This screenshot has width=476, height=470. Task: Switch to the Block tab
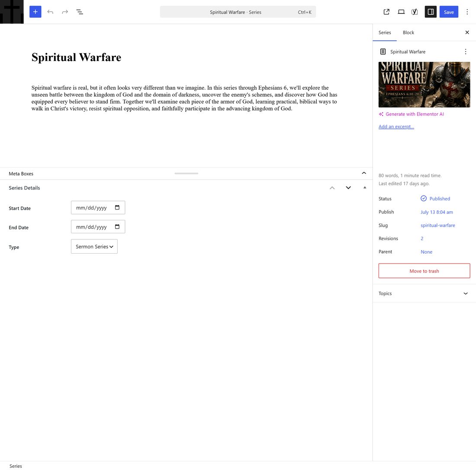408,32
